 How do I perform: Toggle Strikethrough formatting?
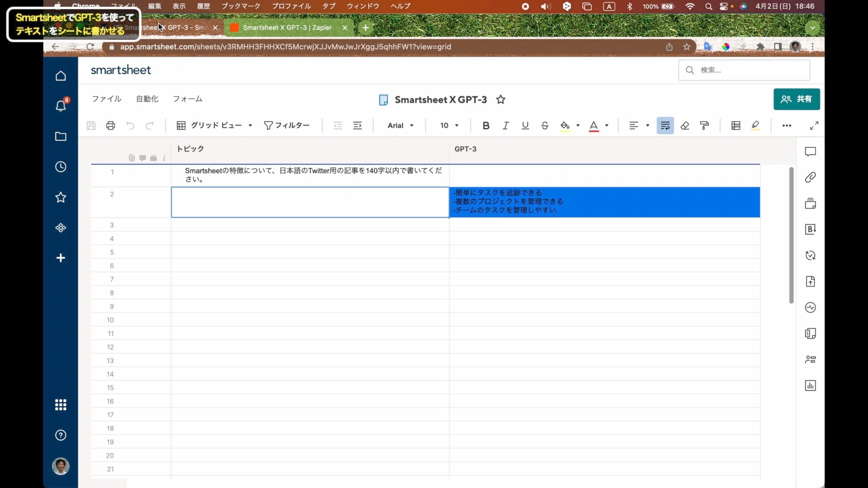[545, 125]
